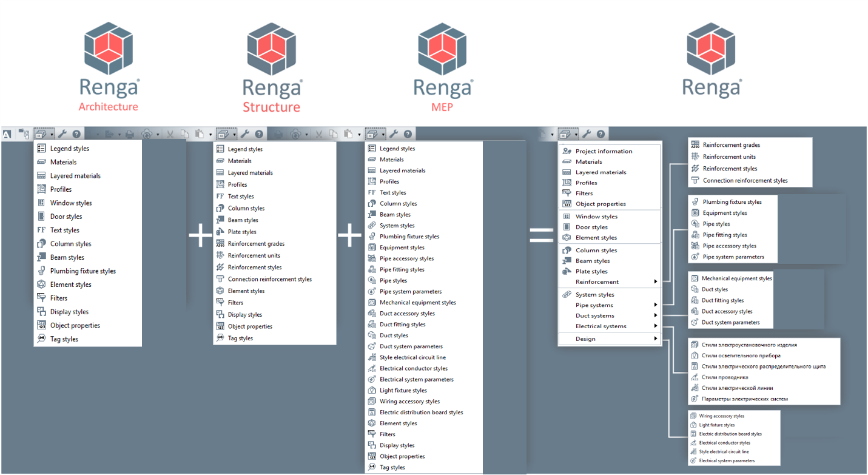Screen dimensions: 868x475
Task: Expand the Reinforcement submenu arrow
Action: [x=656, y=281]
